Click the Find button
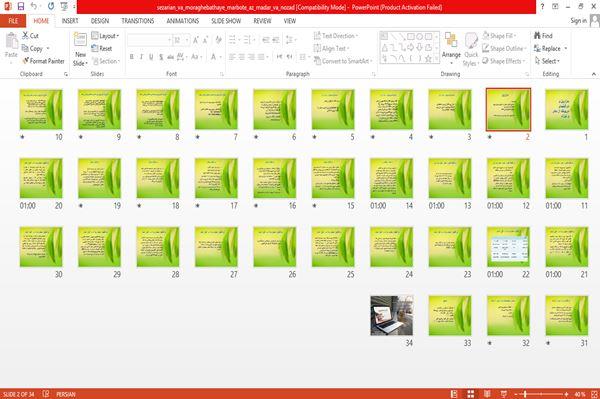Image resolution: width=600 pixels, height=399 pixels. [x=543, y=36]
